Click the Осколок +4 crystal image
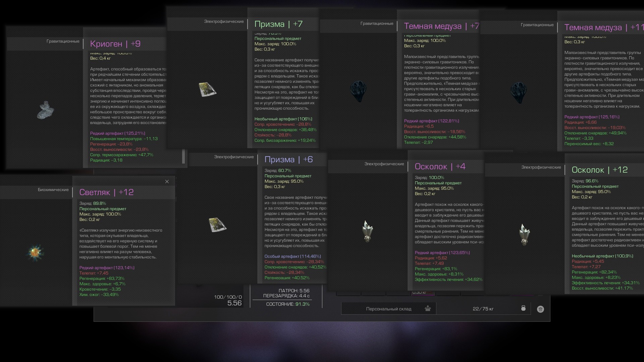Screen dimensions: 644x362 pyautogui.click(x=367, y=231)
